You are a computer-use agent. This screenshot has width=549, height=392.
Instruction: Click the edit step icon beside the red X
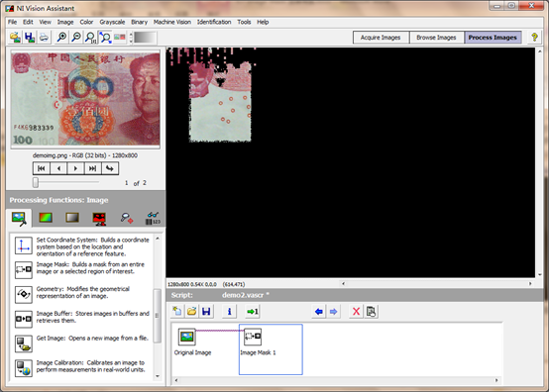(x=371, y=311)
